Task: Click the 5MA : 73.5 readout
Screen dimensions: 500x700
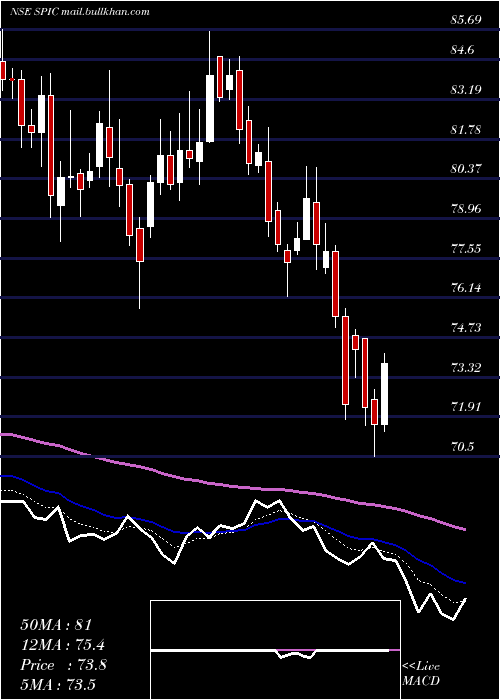Action: [58, 684]
